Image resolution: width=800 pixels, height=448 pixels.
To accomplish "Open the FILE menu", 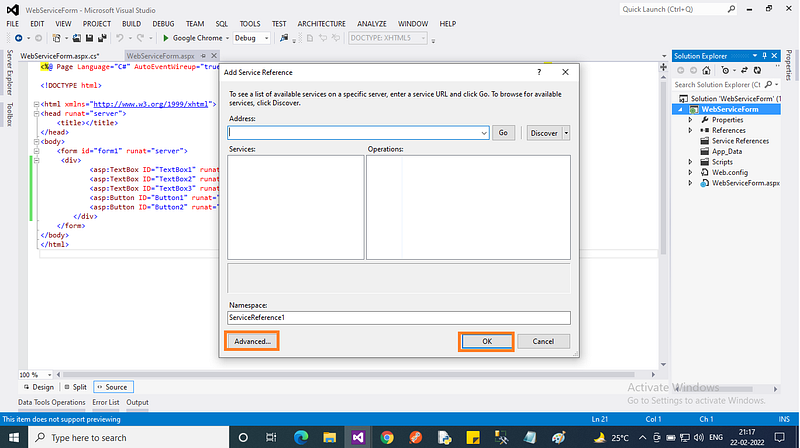I will pyautogui.click(x=12, y=23).
